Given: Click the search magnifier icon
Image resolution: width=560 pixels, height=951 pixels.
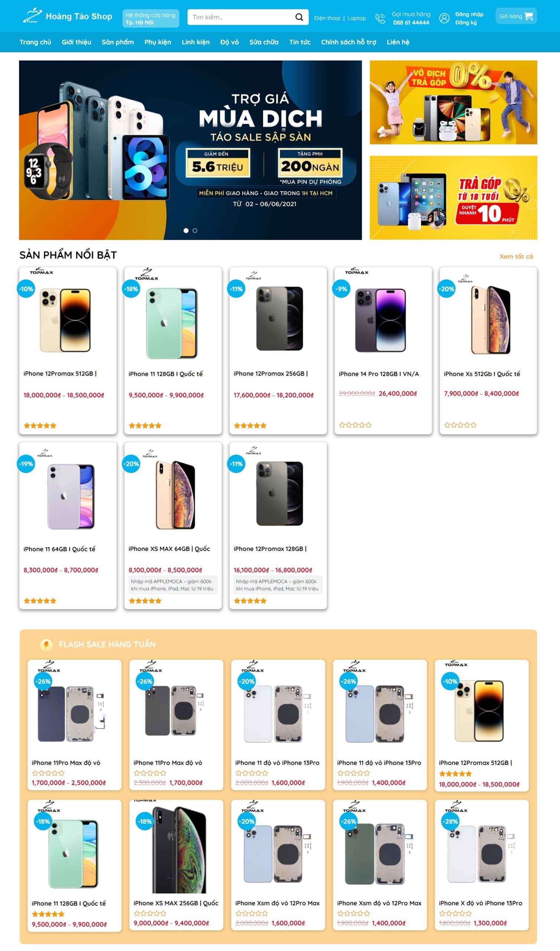Looking at the screenshot, I should click(x=299, y=17).
